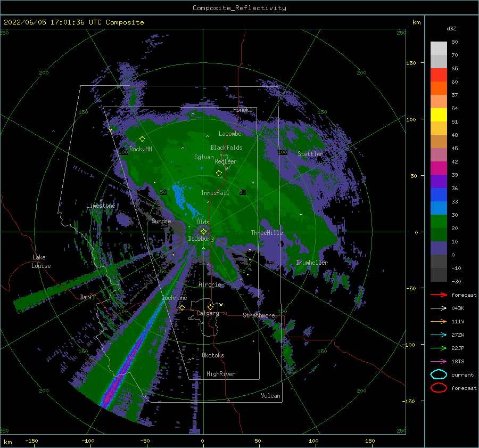Click the 04DK legend text

[x=458, y=308]
